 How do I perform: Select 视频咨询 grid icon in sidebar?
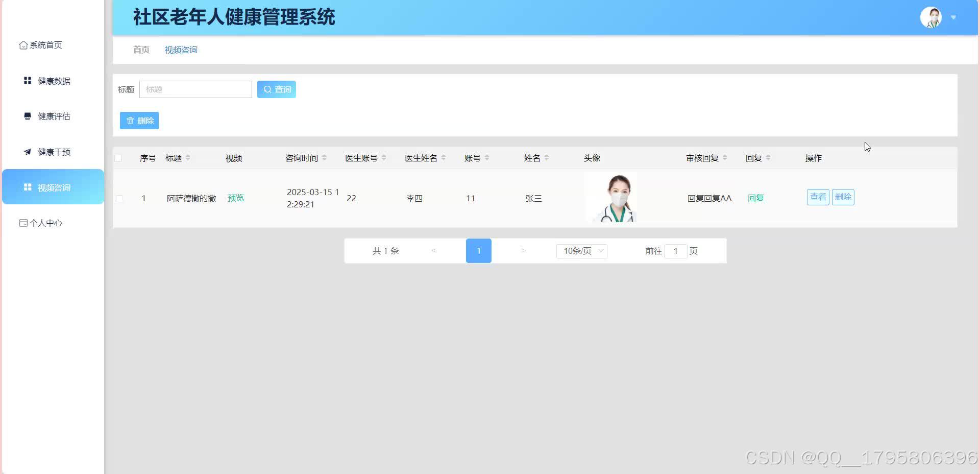point(28,187)
